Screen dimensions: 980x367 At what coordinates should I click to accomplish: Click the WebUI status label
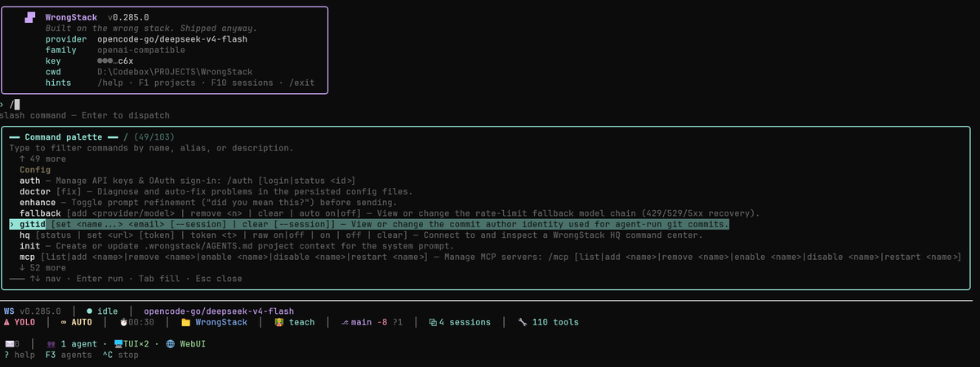click(x=193, y=344)
